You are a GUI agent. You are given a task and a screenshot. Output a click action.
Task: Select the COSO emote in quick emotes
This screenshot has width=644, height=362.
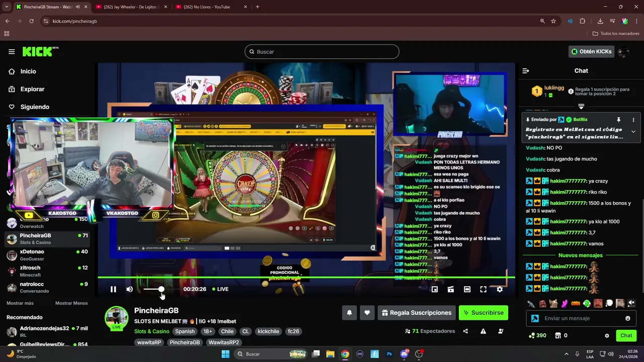pos(576,303)
